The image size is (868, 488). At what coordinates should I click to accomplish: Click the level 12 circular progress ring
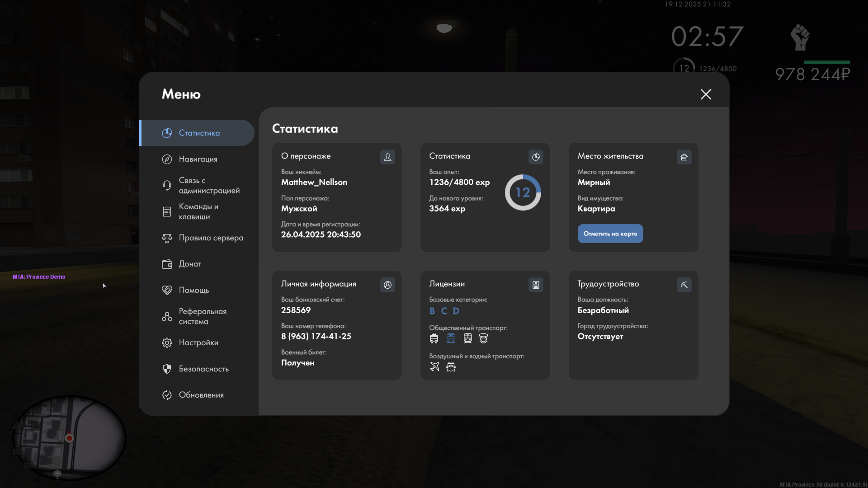pos(523,192)
